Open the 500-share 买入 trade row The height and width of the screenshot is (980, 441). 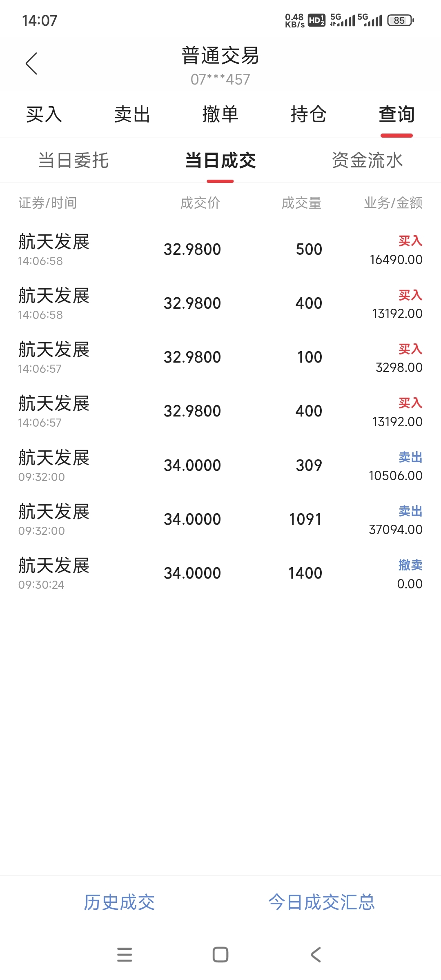[x=220, y=249]
